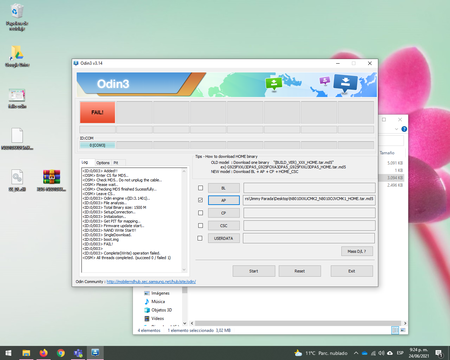This screenshot has height=360, width=450.
Task: Open Firefox from the taskbar
Action: click(x=43, y=353)
